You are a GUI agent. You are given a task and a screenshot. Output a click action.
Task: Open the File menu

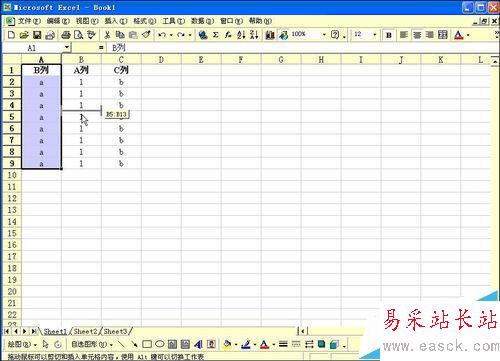point(29,21)
